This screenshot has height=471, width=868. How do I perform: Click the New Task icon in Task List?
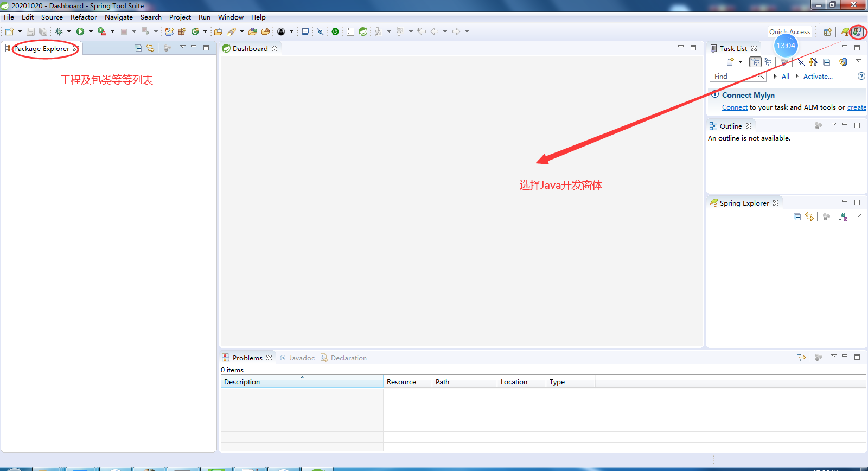pyautogui.click(x=730, y=62)
